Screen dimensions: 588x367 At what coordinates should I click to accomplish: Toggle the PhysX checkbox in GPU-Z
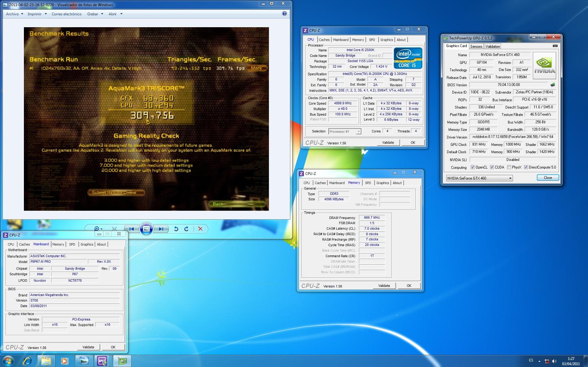coord(509,168)
